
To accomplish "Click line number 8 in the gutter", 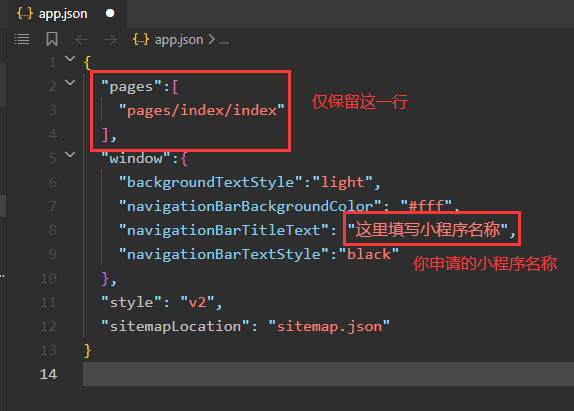I will [53, 230].
